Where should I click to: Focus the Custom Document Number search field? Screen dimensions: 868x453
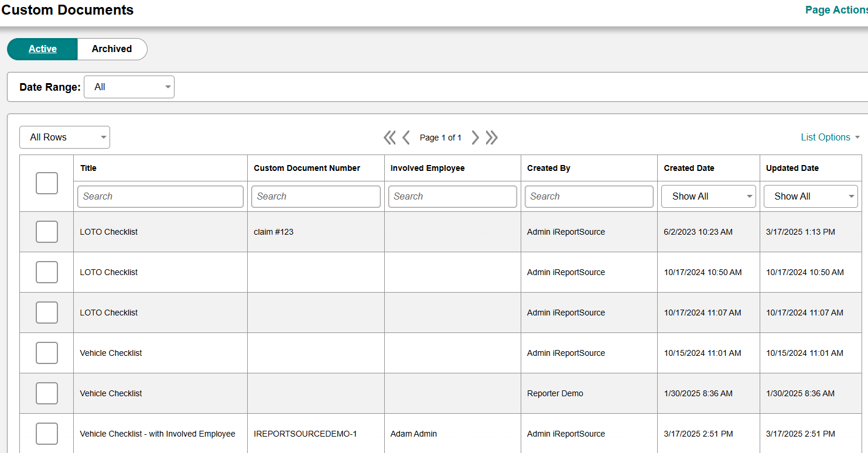click(x=316, y=197)
